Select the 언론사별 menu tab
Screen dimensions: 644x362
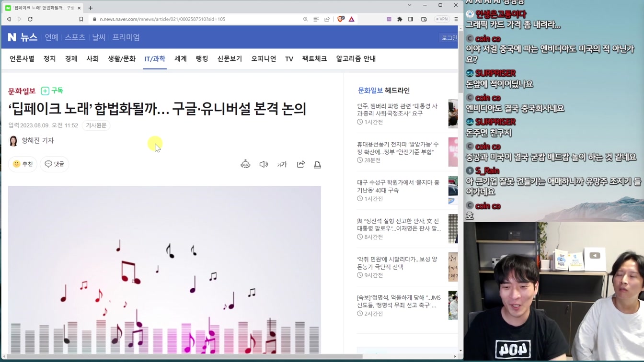click(22, 58)
